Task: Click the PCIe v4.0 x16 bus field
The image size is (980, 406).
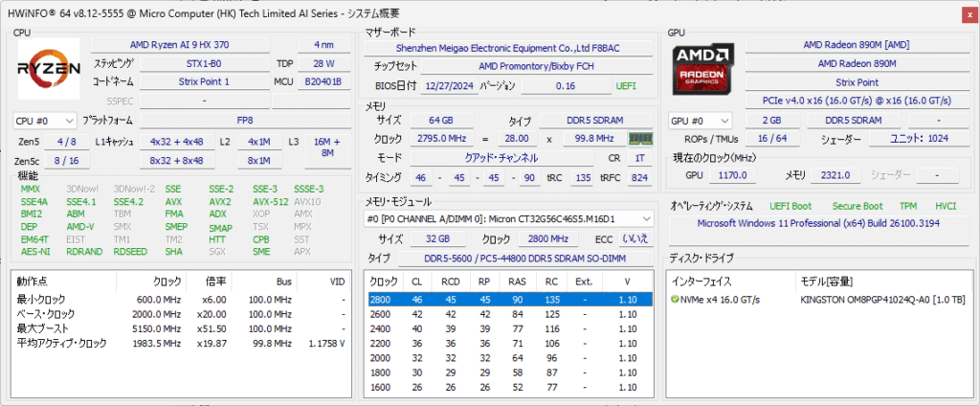Action: coord(856,101)
